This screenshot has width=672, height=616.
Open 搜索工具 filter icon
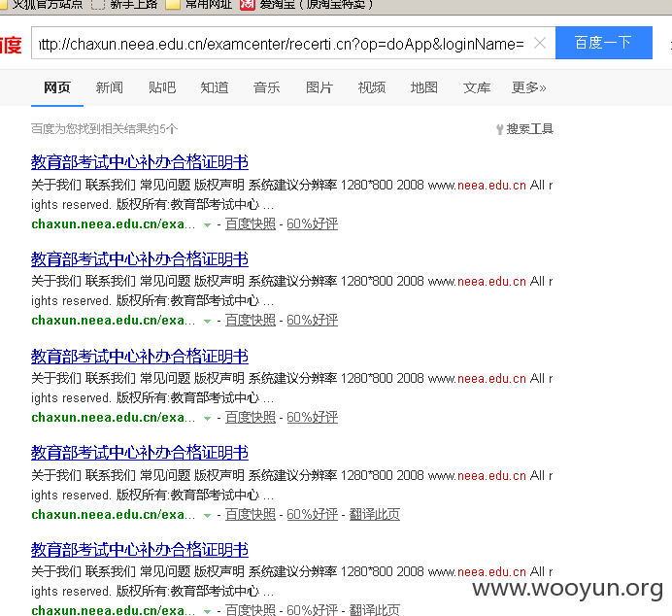point(500,129)
